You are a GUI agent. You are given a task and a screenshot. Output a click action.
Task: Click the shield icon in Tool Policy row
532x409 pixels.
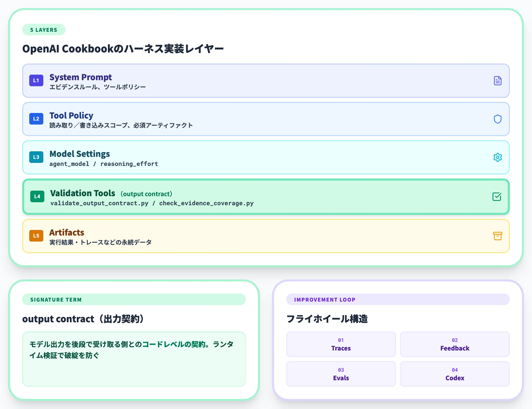click(497, 119)
